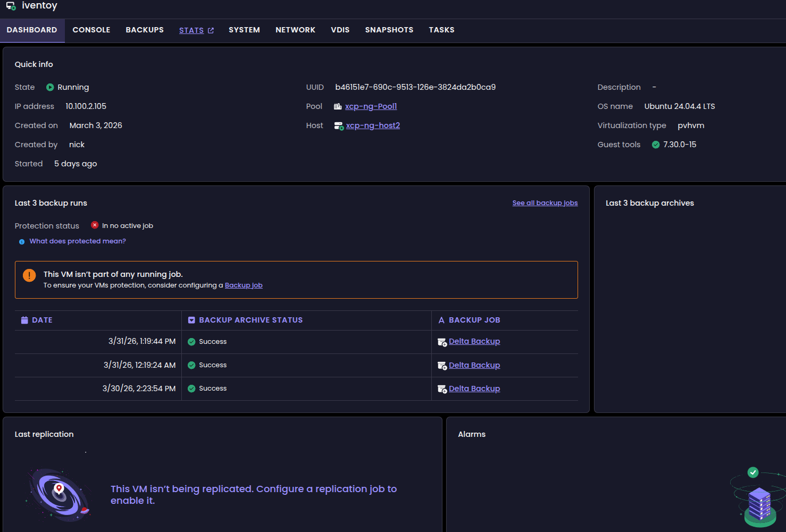Click the external link icon next to Stats
786x532 pixels.
coord(211,31)
